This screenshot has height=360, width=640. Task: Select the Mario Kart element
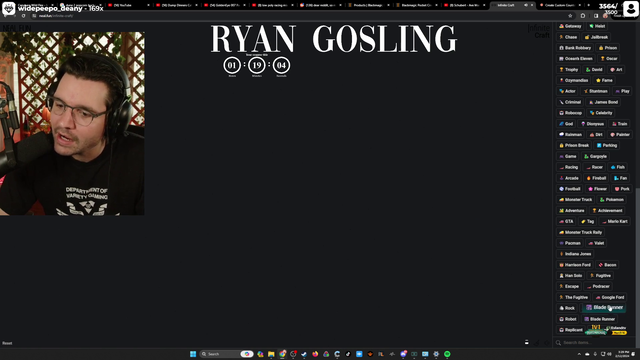[614, 222]
